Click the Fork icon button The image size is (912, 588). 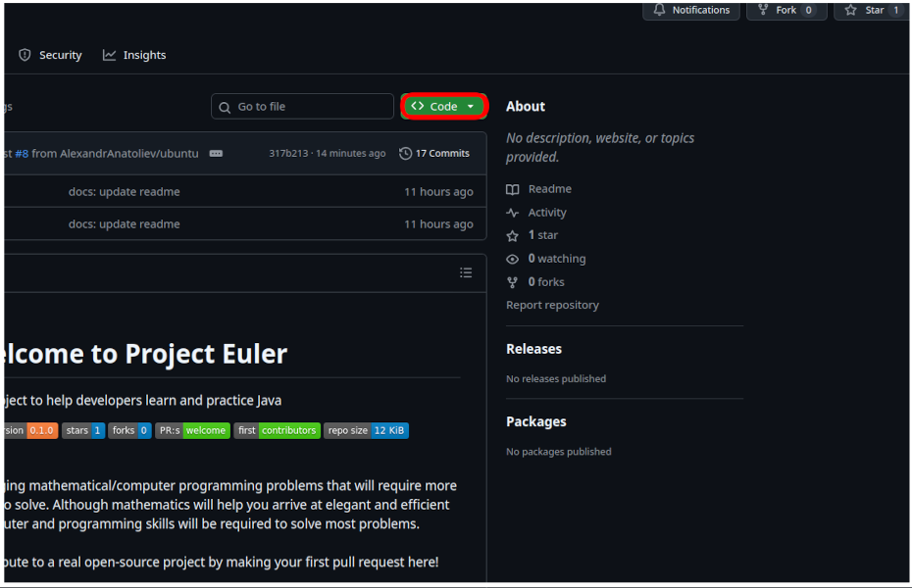tap(762, 10)
